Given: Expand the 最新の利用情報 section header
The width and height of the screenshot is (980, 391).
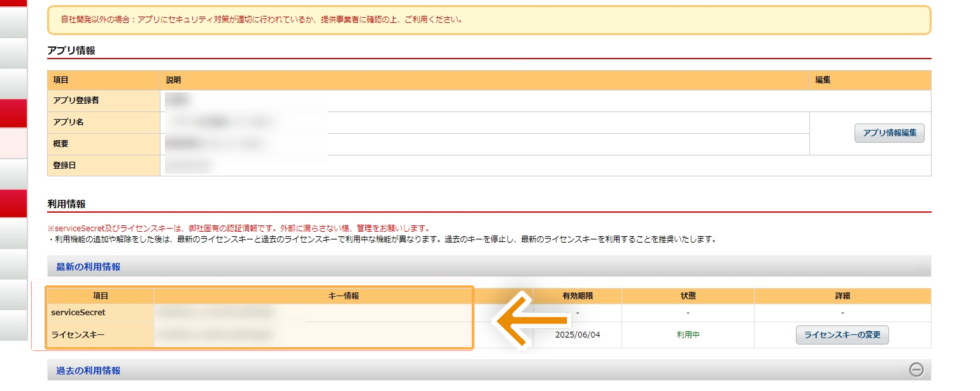Looking at the screenshot, I should point(89,267).
